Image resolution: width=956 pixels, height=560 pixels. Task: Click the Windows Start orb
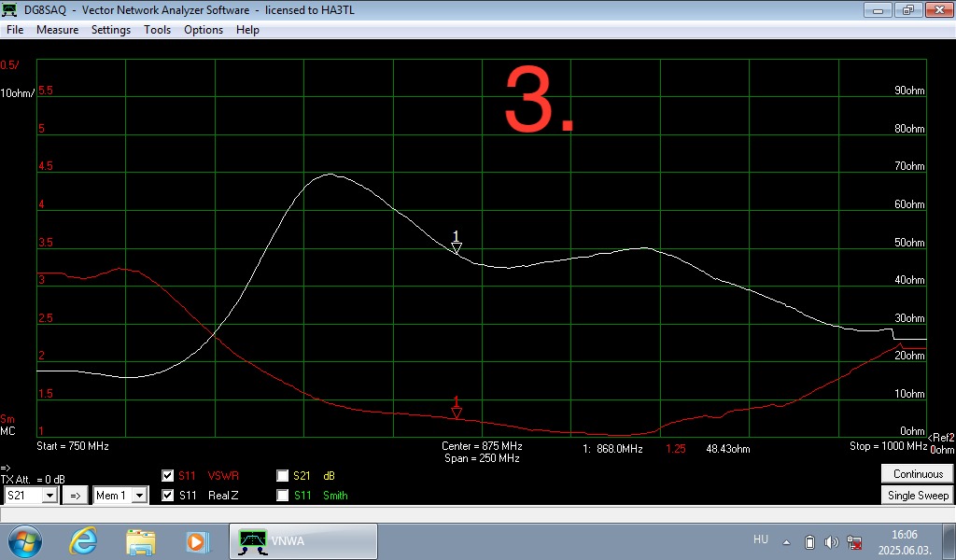pyautogui.click(x=25, y=540)
